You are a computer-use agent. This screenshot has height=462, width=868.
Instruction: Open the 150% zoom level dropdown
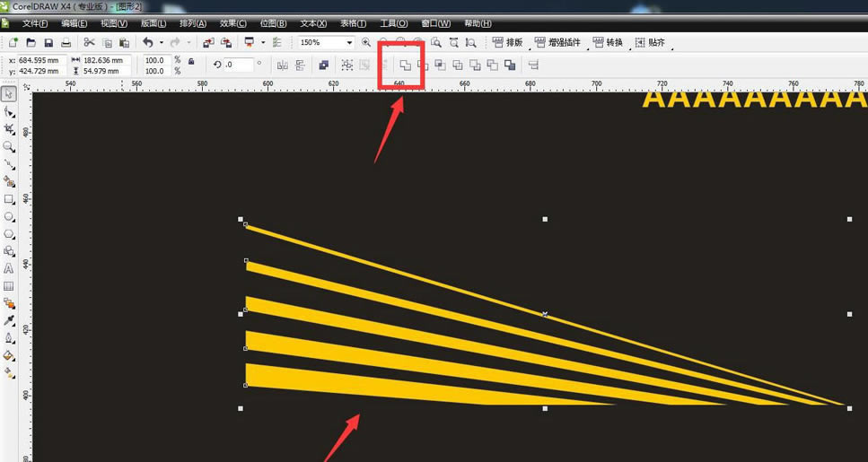click(x=350, y=42)
